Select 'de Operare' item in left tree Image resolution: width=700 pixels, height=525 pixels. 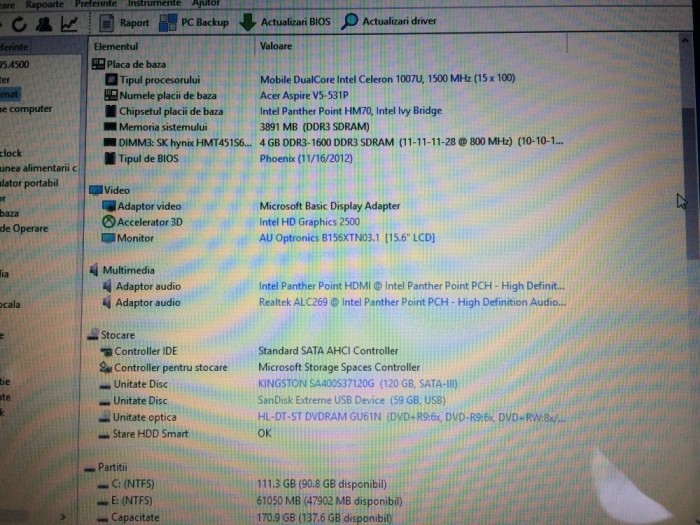(x=24, y=229)
